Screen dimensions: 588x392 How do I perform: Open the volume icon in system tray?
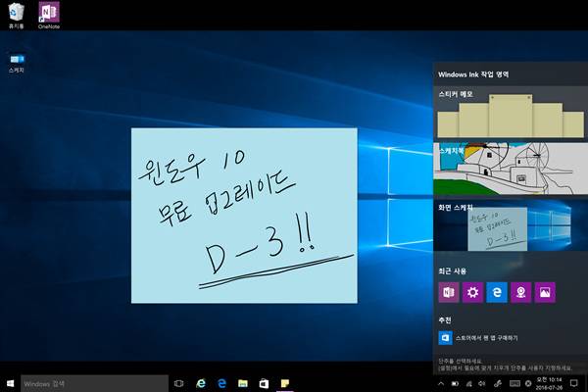[x=482, y=384]
